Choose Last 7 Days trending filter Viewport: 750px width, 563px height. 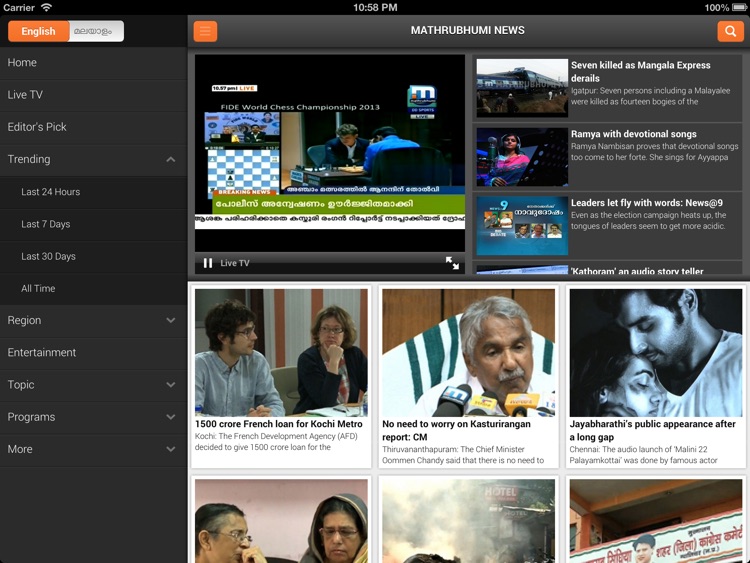tap(93, 224)
